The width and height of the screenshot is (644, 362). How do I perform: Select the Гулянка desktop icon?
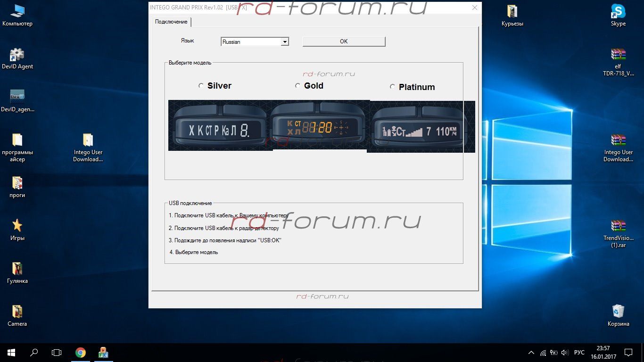(17, 273)
